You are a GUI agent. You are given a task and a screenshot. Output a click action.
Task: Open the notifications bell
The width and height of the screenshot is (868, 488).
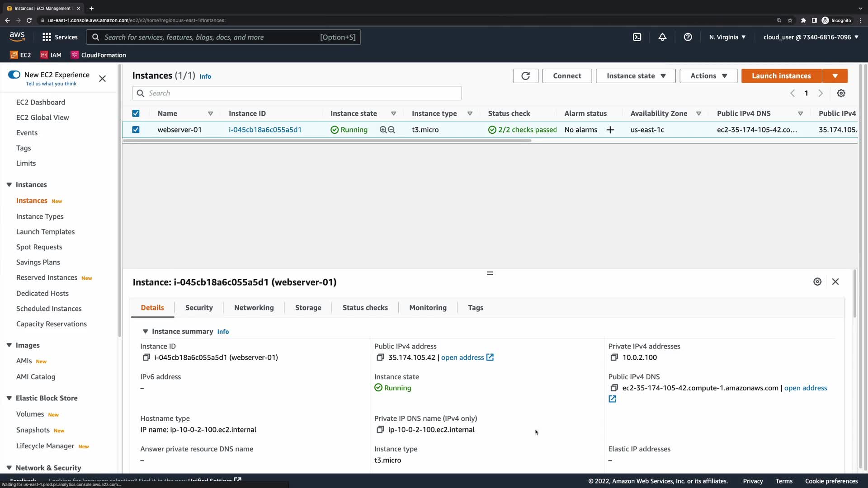point(662,37)
